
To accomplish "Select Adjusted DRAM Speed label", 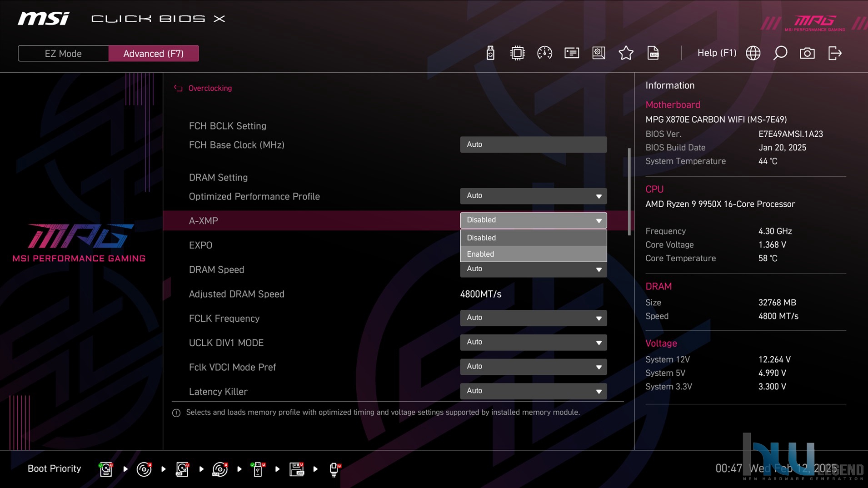I will pos(236,294).
